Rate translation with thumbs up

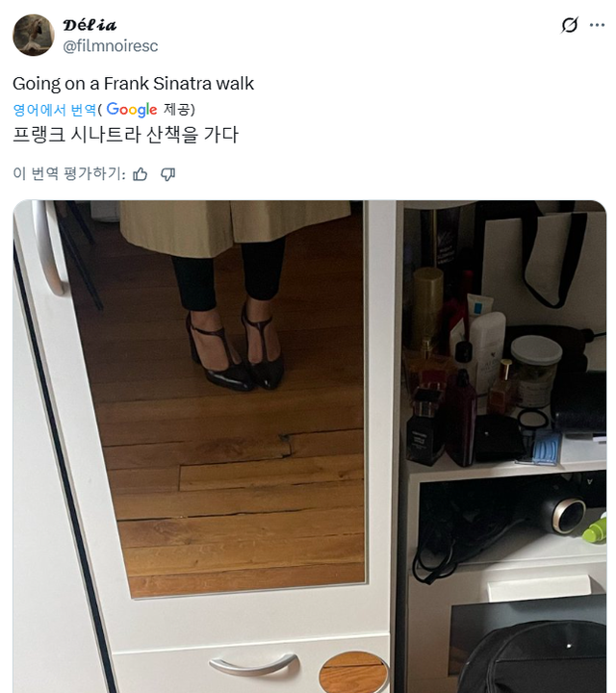pos(141,174)
